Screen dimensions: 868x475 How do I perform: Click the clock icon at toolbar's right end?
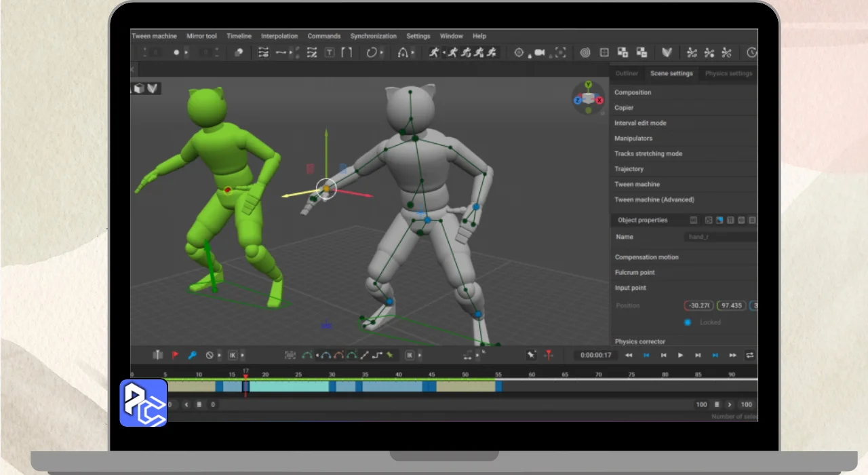[751, 53]
